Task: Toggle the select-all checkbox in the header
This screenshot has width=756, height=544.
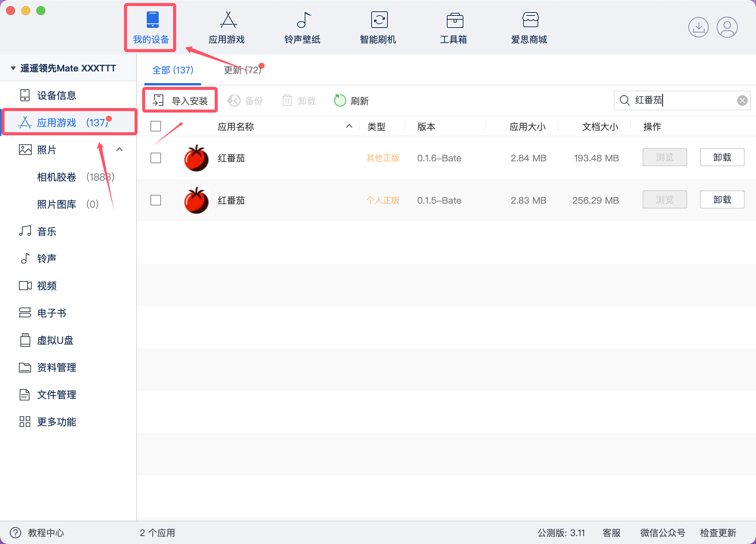Action: [156, 126]
